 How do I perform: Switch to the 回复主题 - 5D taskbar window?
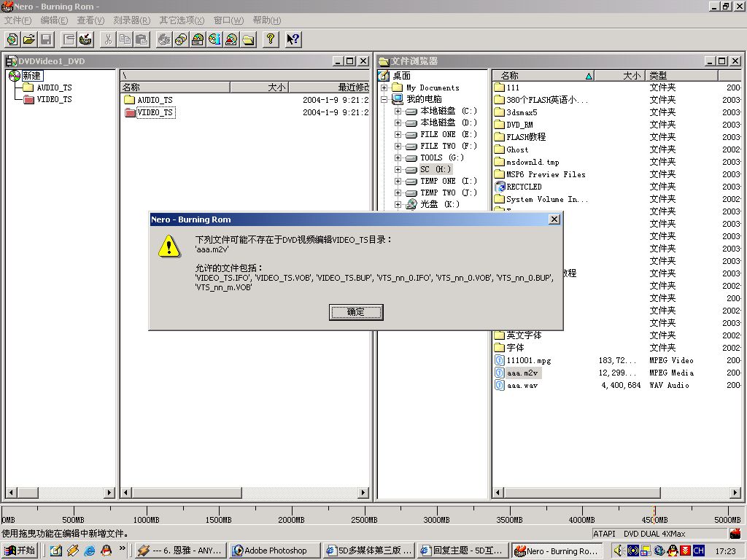[462, 551]
